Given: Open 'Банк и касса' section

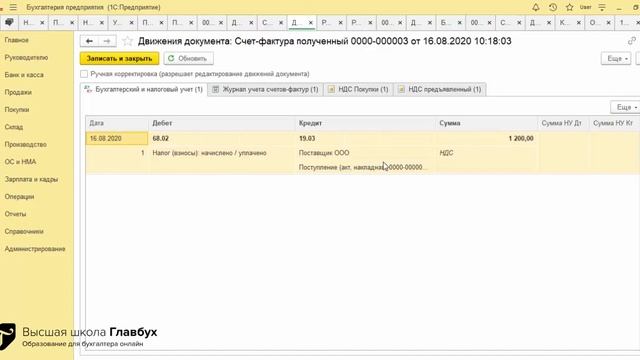Looking at the screenshot, I should pos(24,75).
